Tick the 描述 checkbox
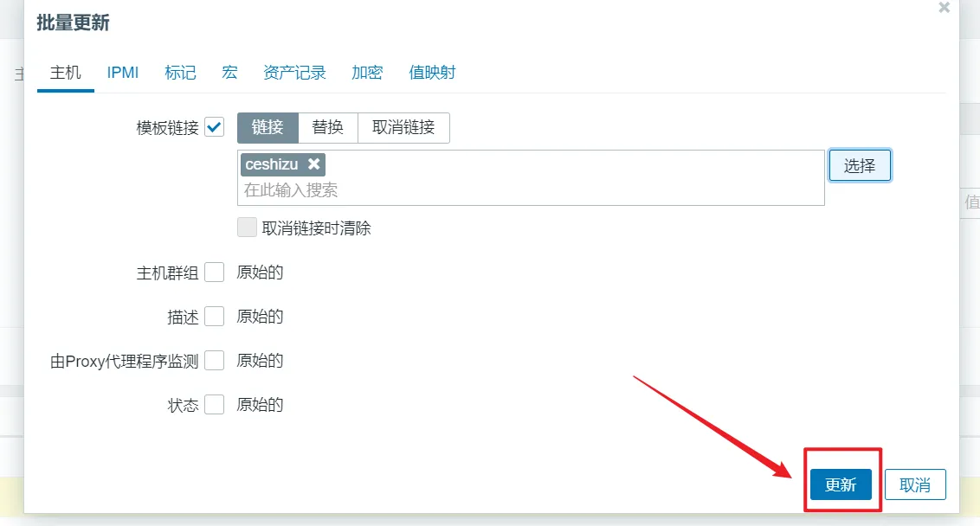Screen dimensions: 980x526 [x=215, y=317]
